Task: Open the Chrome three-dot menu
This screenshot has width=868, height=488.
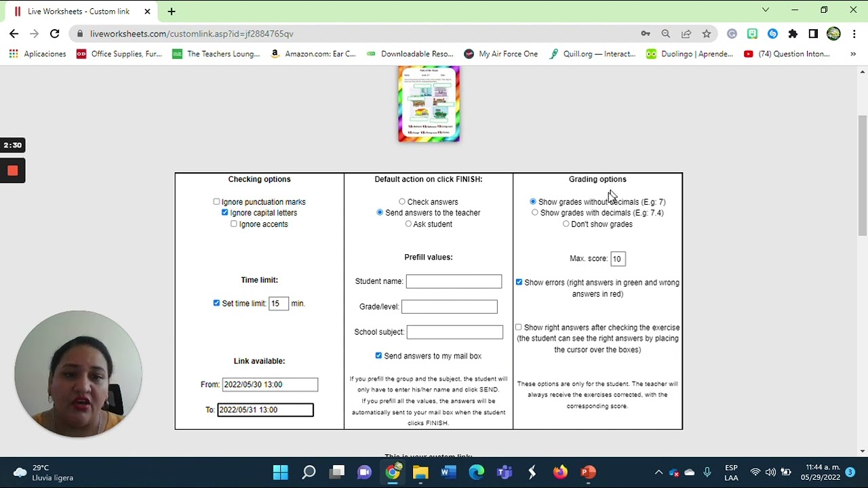Action: coord(853,33)
